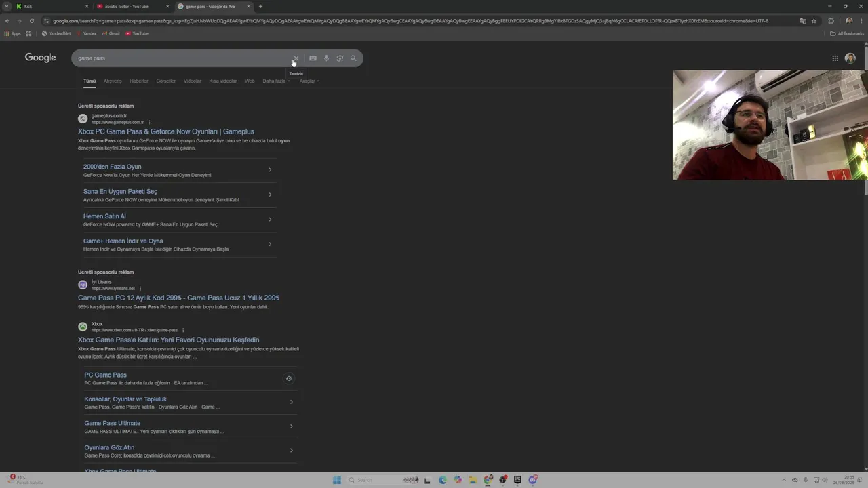The width and height of the screenshot is (868, 488).
Task: Click the history icon beside PC Game Pass
Action: [289, 379]
